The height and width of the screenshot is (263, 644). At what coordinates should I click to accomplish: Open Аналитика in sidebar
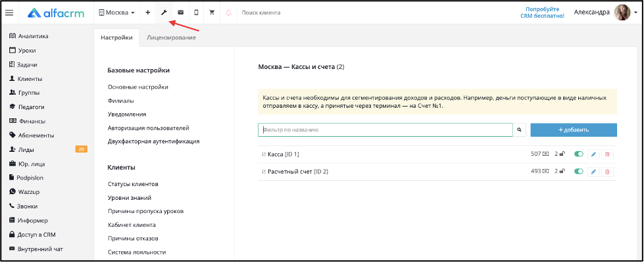(x=29, y=36)
